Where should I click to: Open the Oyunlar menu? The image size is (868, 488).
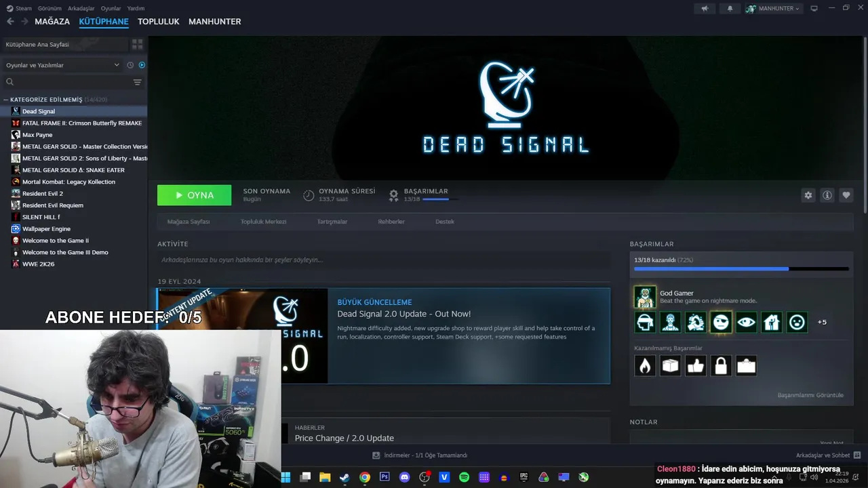coord(111,8)
